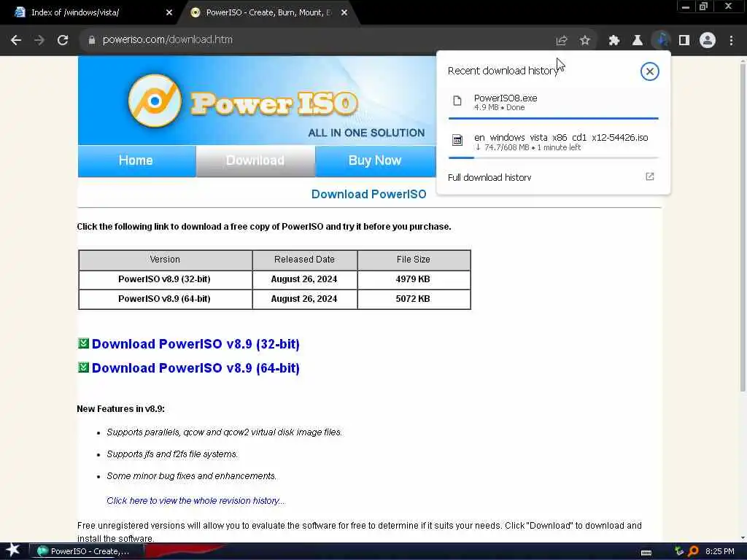Click green arrow icon beside 32-bit download
Image resolution: width=747 pixels, height=560 pixels.
(x=83, y=343)
